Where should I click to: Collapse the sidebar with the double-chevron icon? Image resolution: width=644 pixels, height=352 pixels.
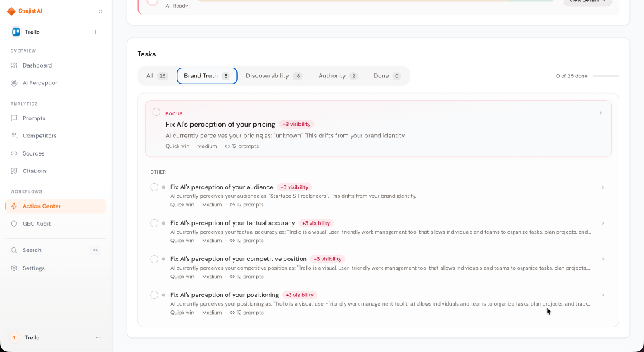pos(100,11)
